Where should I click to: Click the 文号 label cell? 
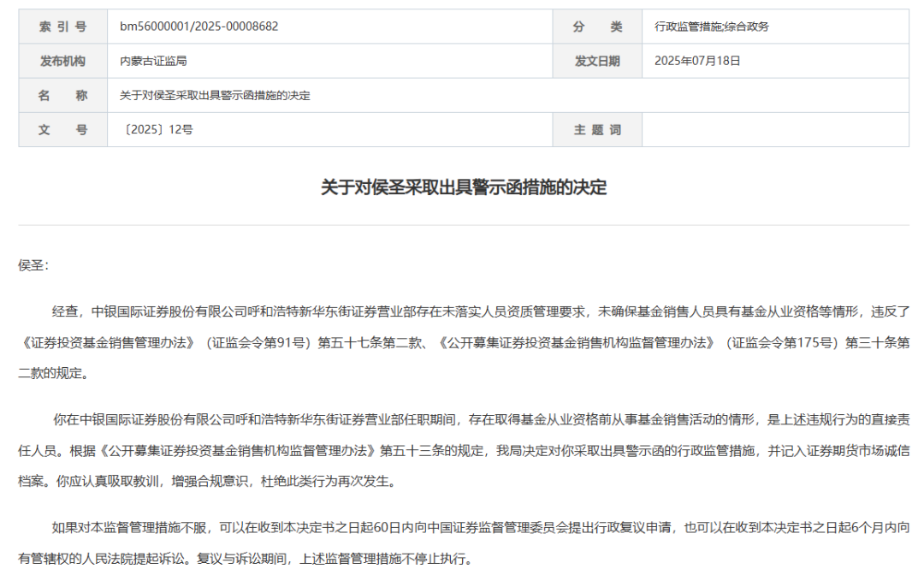pyautogui.click(x=62, y=129)
